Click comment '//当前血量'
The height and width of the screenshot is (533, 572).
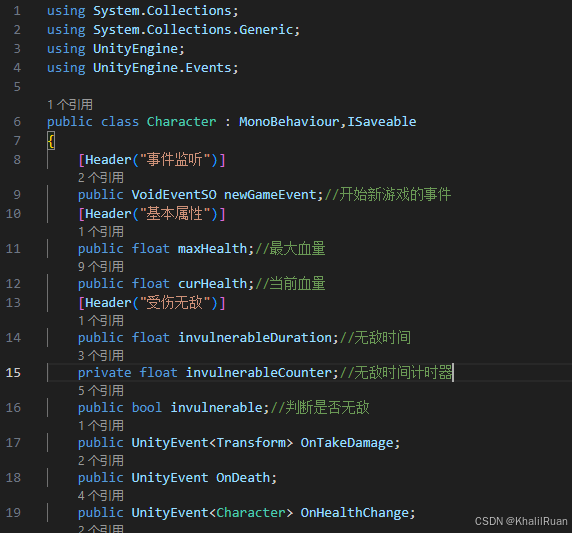[290, 283]
